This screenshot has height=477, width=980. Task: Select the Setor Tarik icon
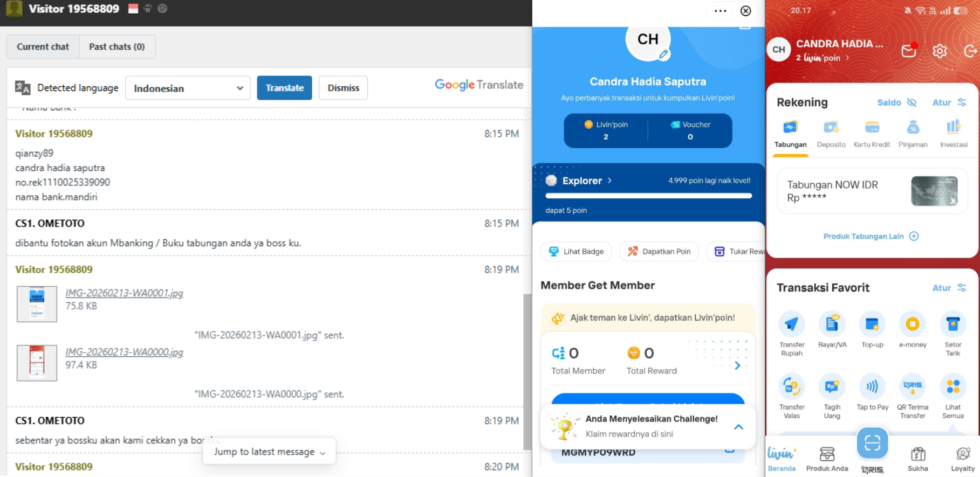click(x=953, y=324)
